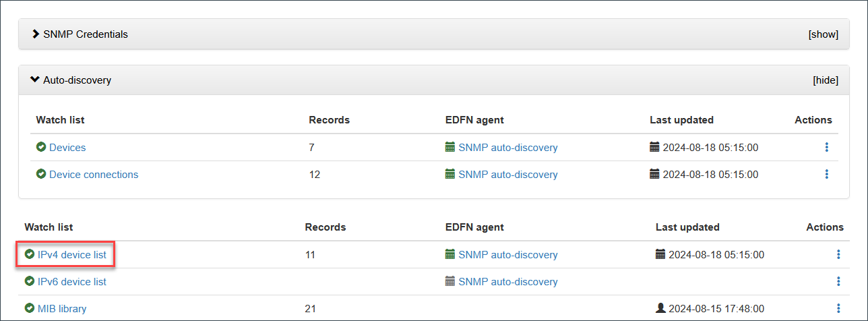The width and height of the screenshot is (868, 321).
Task: Open SNMP auto-discovery agent for IPv6 list
Action: click(507, 282)
